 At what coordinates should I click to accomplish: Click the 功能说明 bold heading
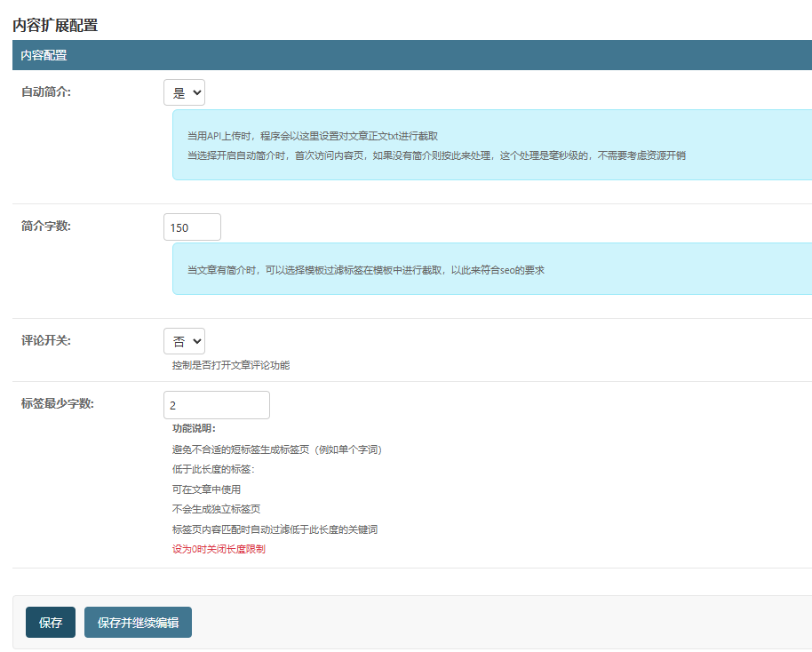pos(194,428)
